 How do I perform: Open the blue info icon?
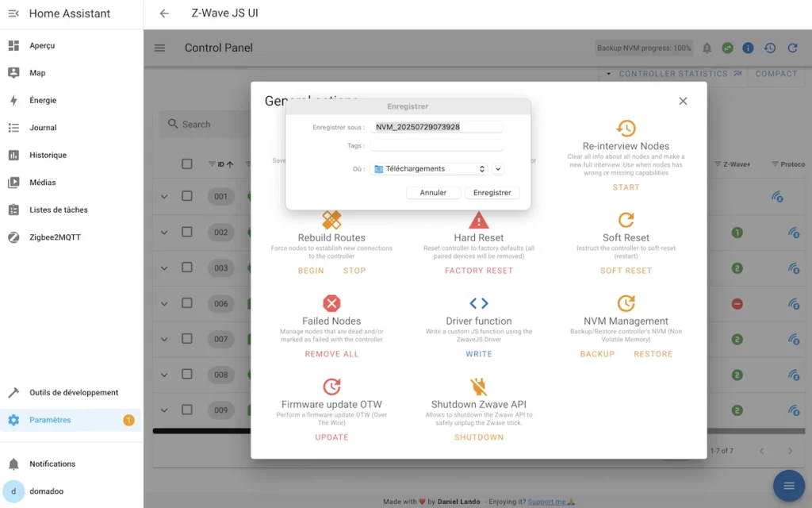748,48
